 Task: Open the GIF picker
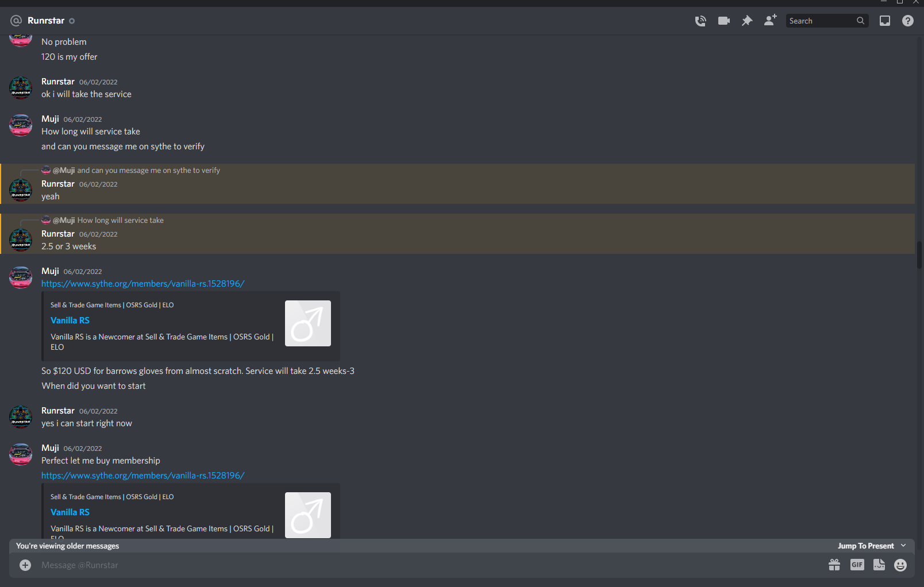(857, 565)
